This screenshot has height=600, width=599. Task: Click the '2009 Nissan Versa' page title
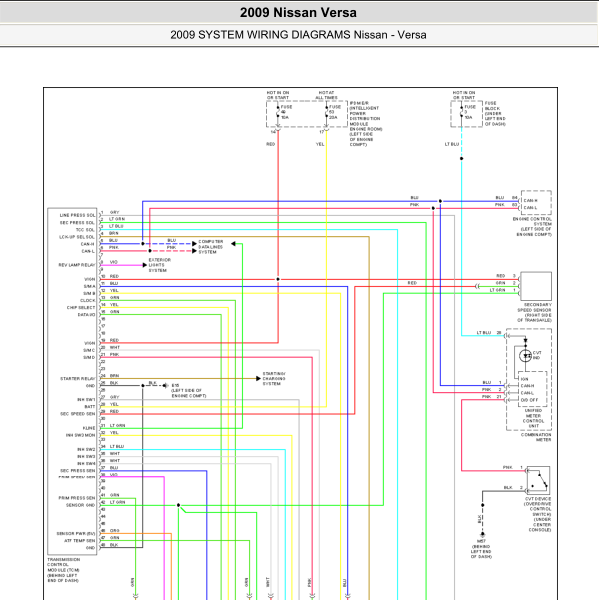298,13
